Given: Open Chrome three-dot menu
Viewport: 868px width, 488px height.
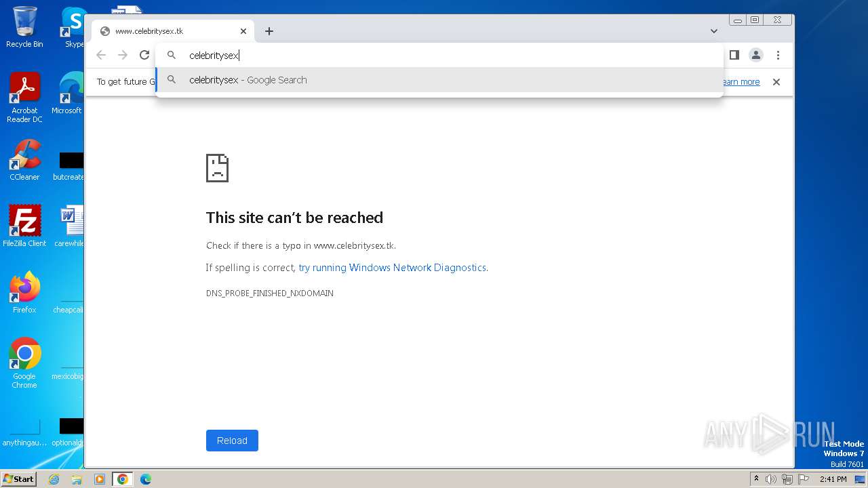Looking at the screenshot, I should [x=778, y=55].
